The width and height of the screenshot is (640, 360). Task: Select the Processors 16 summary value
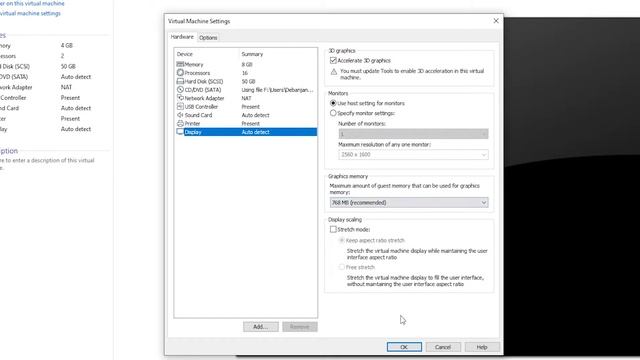(245, 73)
